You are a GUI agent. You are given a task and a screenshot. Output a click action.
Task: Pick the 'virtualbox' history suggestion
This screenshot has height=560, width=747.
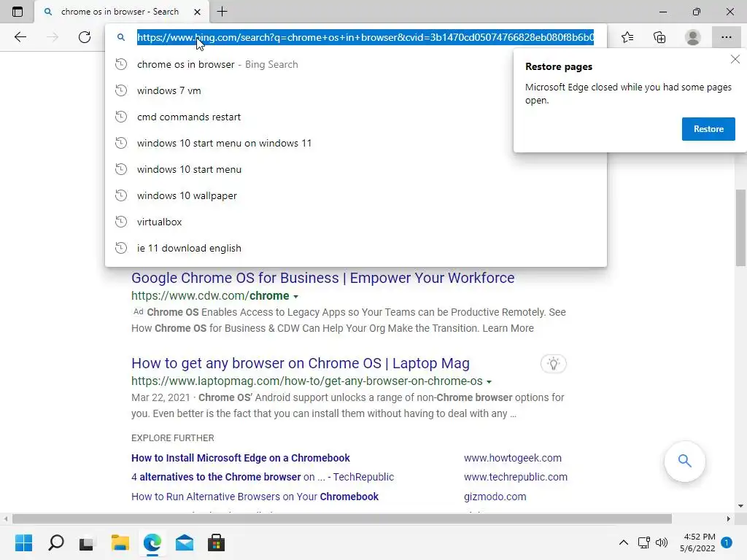click(356, 222)
